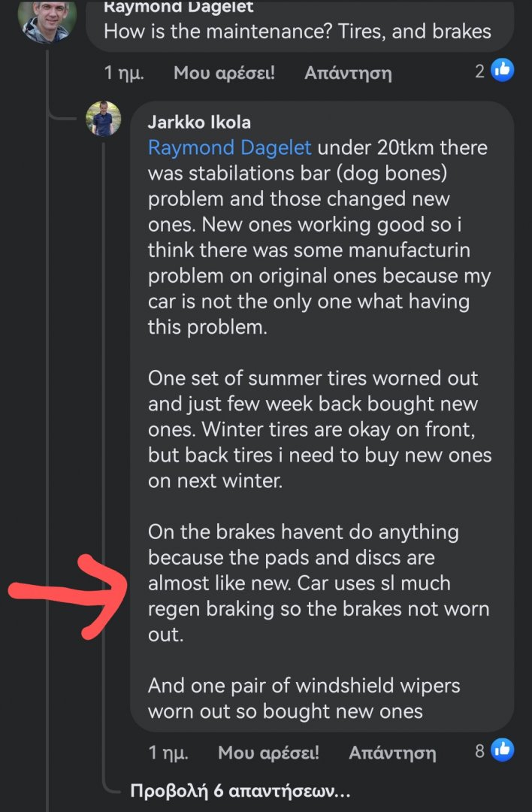Open Raymond Dagelet's name above his comment

click(x=178, y=8)
